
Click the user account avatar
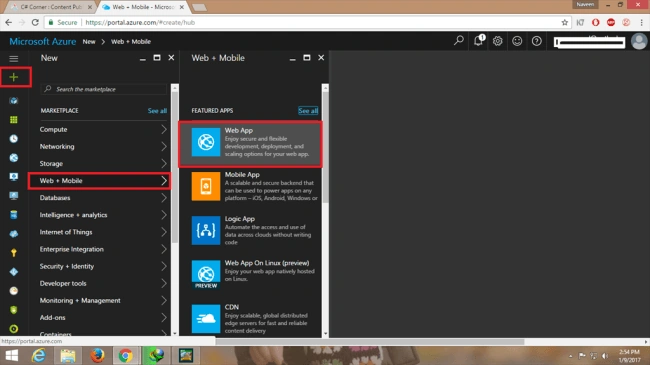pyautogui.click(x=639, y=41)
